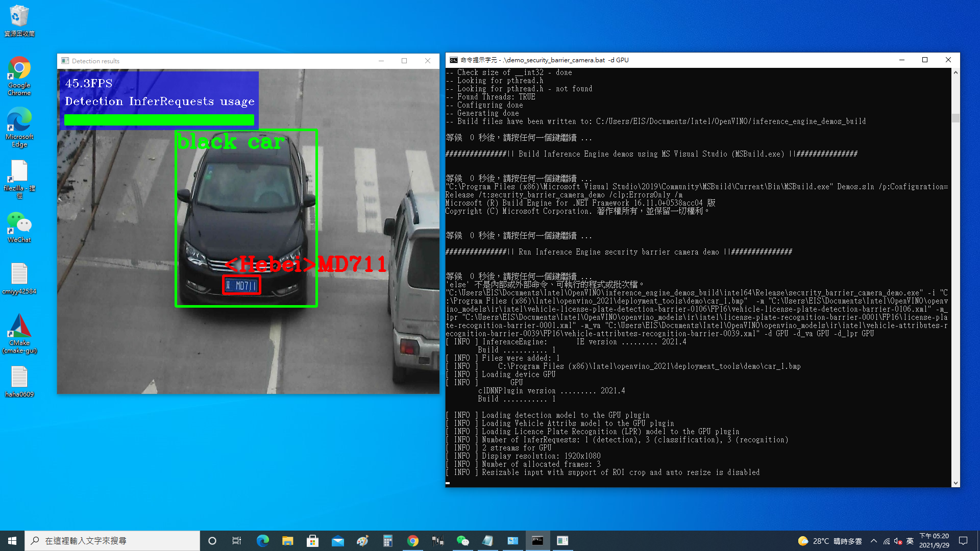The image size is (980, 551).
Task: Launch Microsoft Edge from the taskbar
Action: 262,541
